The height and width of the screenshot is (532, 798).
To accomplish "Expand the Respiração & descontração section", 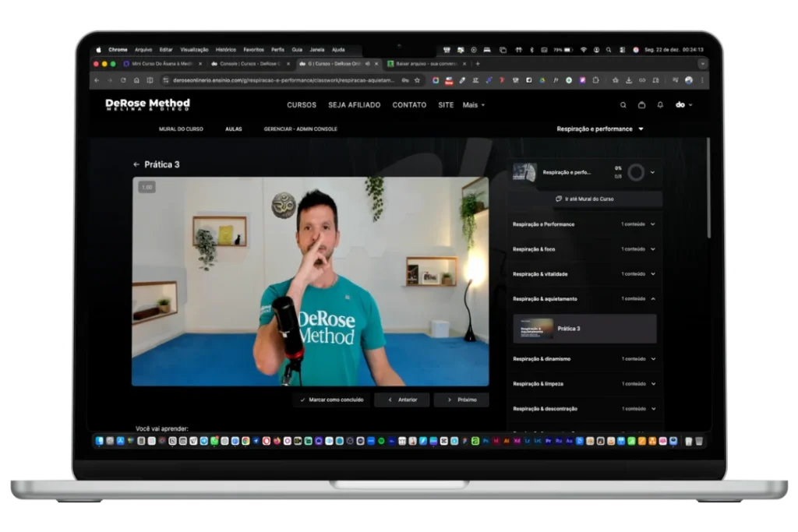I will pos(584,409).
